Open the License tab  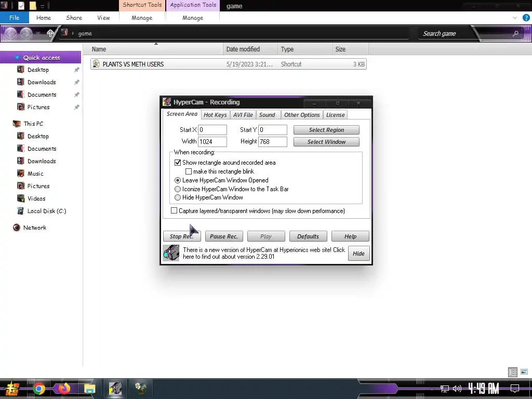pos(335,115)
